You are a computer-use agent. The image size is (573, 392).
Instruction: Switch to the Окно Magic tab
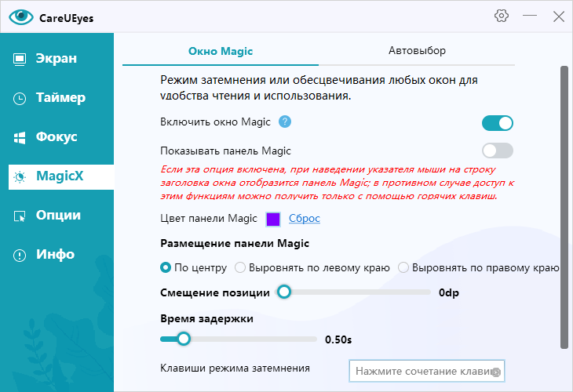(x=221, y=51)
